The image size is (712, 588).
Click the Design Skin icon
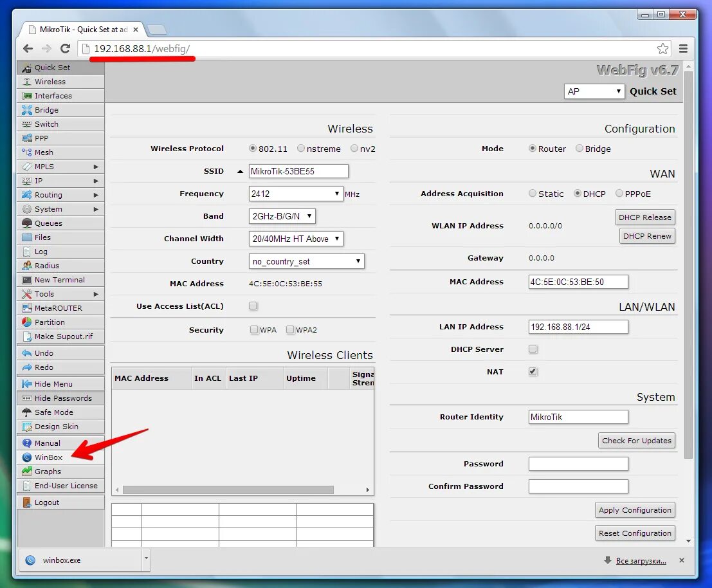tap(27, 427)
